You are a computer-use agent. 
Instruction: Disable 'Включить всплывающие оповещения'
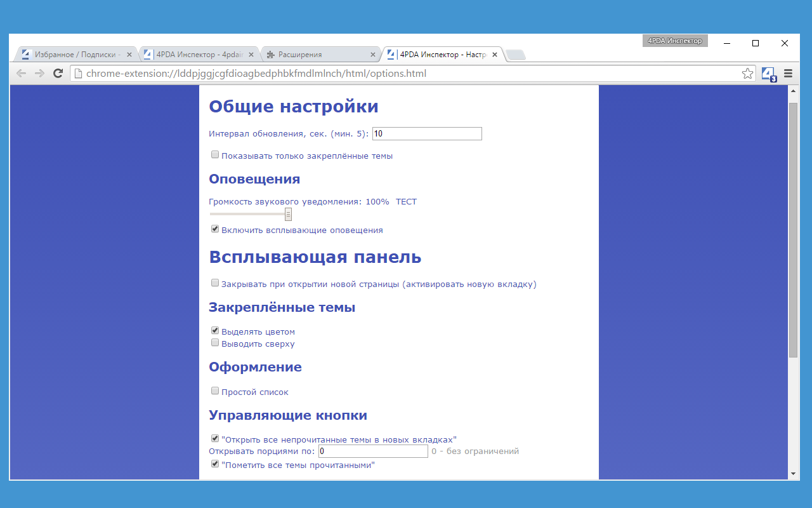[x=215, y=229]
